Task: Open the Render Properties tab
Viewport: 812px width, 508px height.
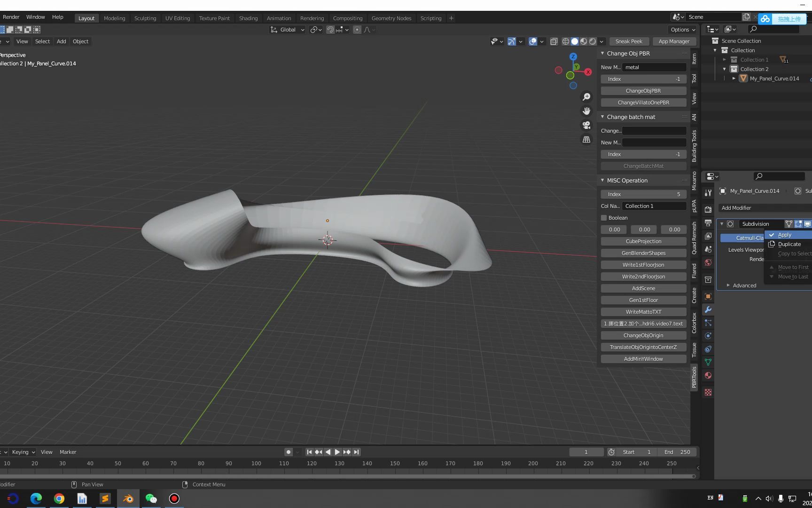Action: (x=708, y=209)
